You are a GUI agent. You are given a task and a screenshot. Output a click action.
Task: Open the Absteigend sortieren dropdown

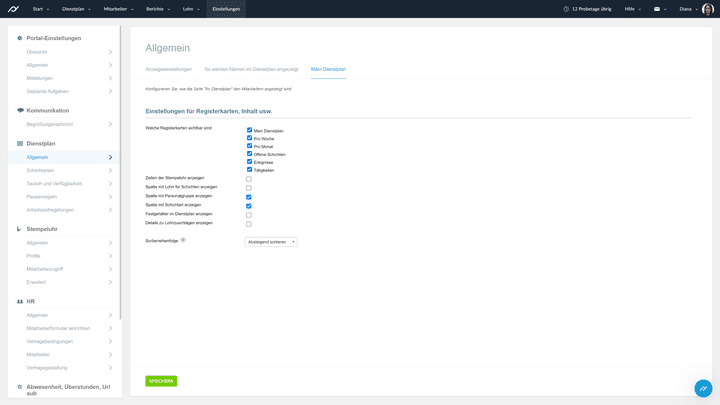(x=271, y=242)
